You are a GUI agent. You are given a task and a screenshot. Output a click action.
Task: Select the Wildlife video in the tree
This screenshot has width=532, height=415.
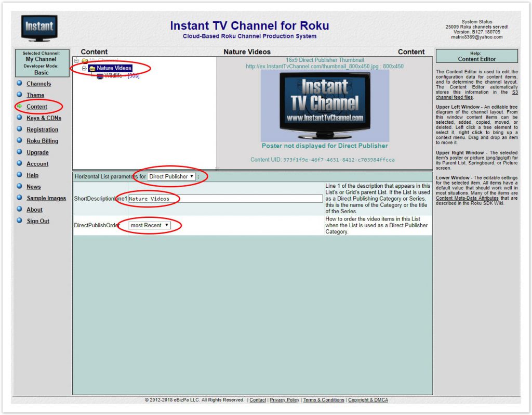pyautogui.click(x=113, y=76)
